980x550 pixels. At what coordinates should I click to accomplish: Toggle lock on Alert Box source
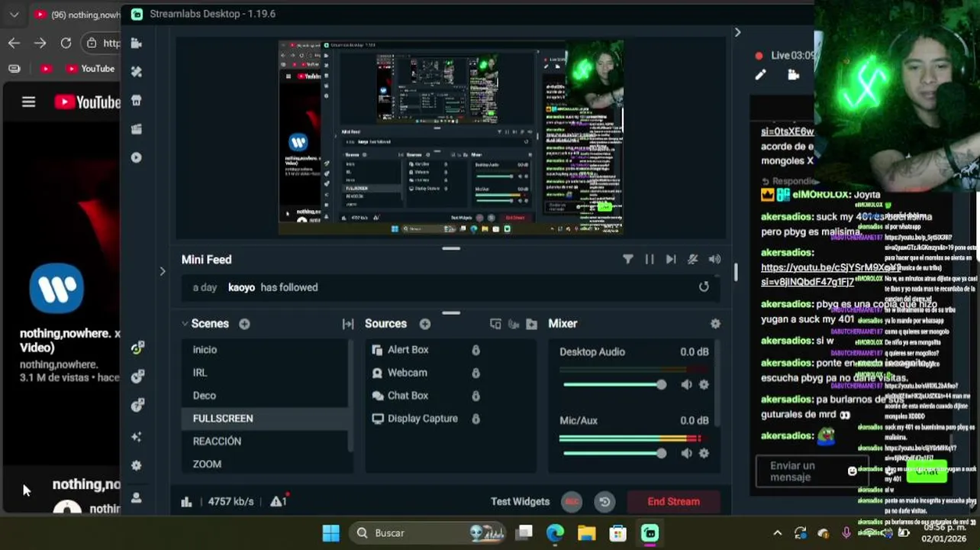tap(475, 350)
